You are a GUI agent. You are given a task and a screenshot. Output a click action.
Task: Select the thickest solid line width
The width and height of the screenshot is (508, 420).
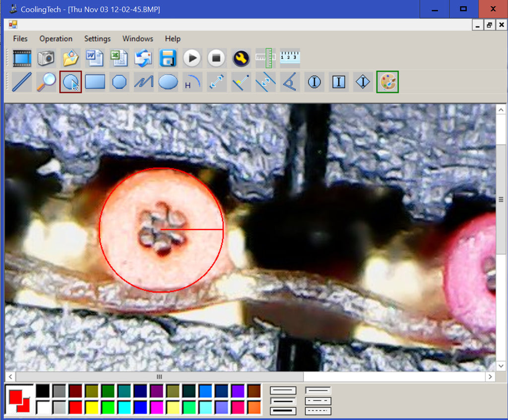pyautogui.click(x=283, y=411)
